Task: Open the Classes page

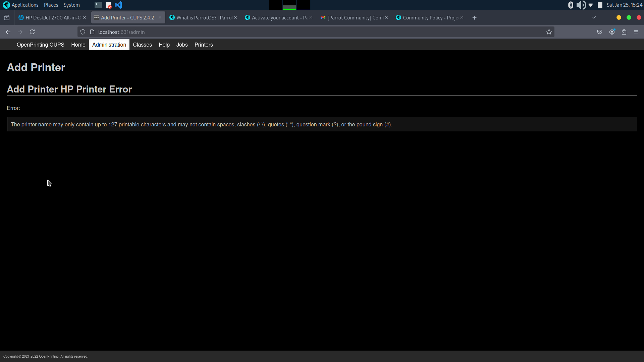Action: pyautogui.click(x=142, y=45)
